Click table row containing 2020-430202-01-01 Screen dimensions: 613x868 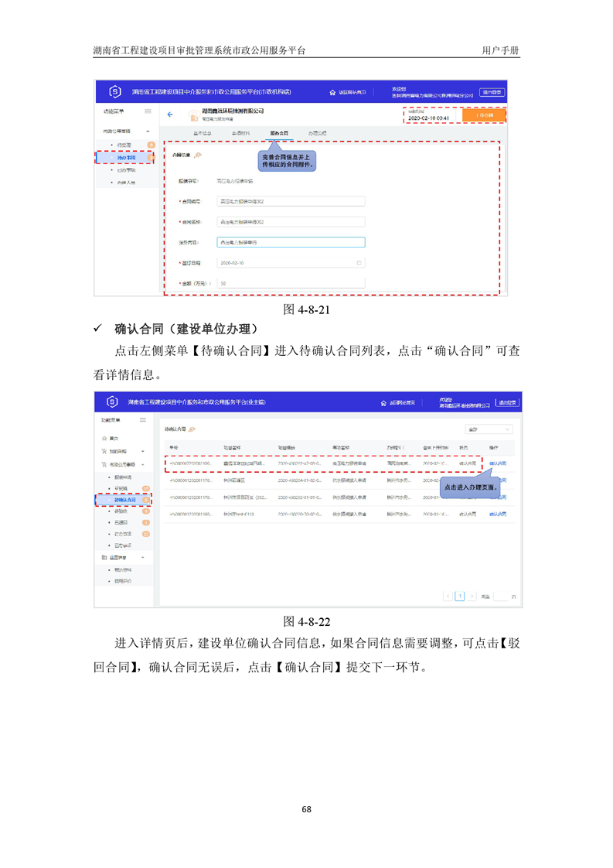click(x=339, y=497)
